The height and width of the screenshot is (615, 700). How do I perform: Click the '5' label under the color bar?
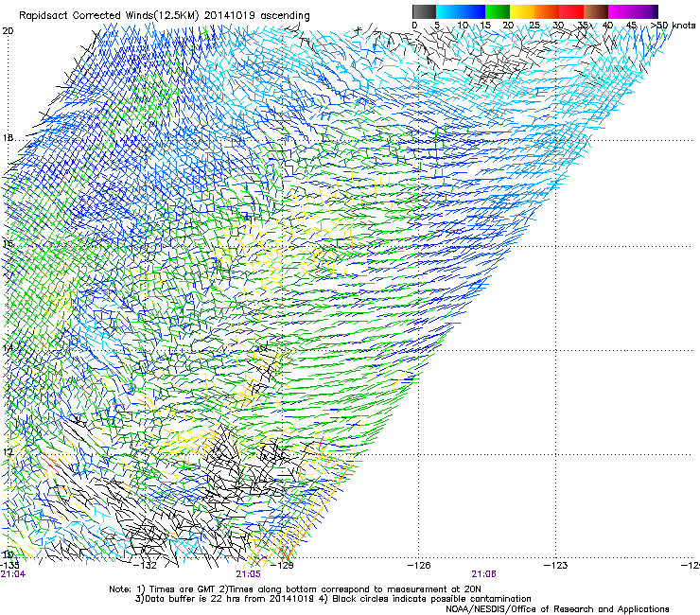[x=437, y=26]
